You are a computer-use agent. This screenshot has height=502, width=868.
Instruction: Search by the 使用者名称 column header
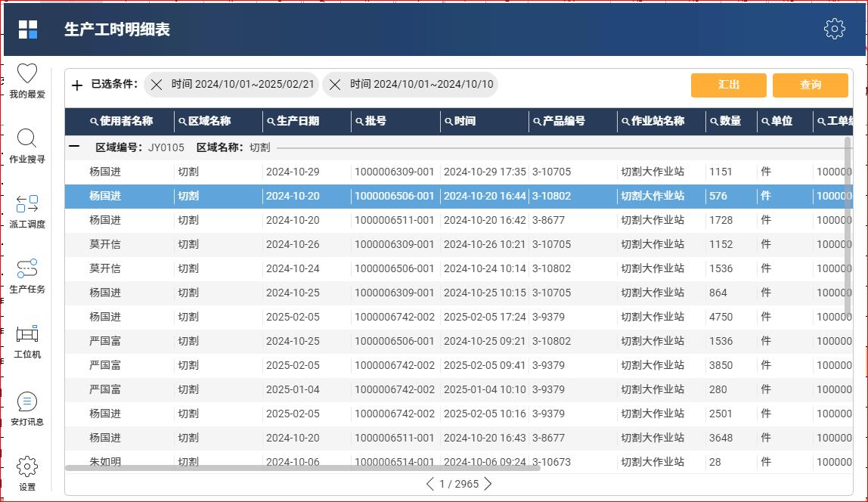tap(121, 121)
